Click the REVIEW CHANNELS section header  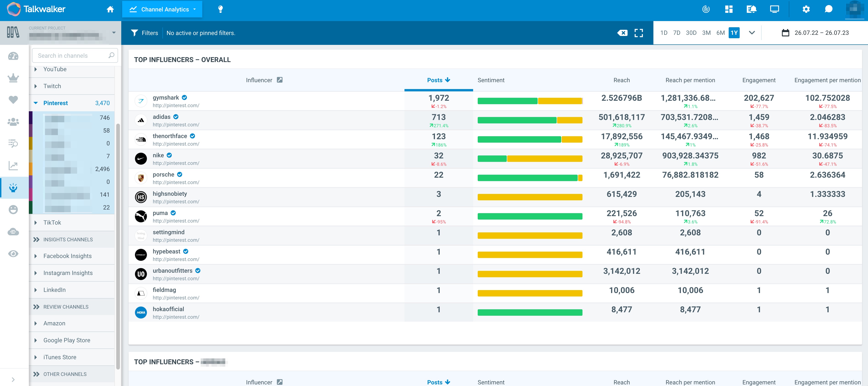click(x=72, y=307)
